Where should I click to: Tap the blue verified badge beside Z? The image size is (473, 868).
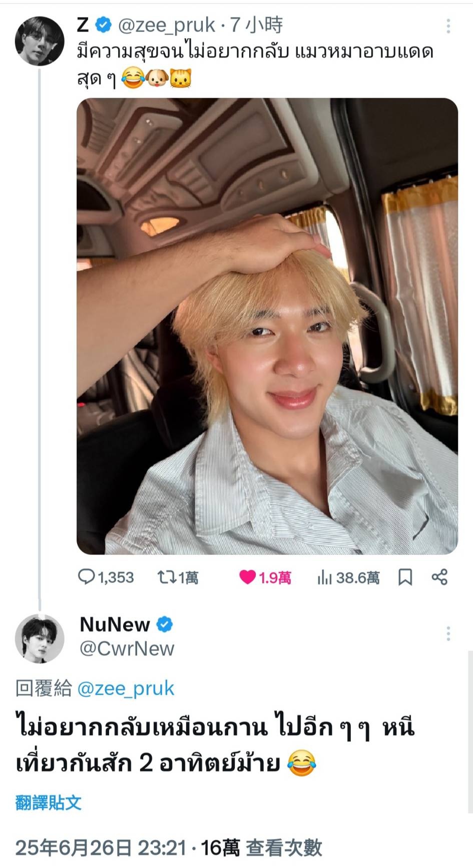[x=104, y=25]
